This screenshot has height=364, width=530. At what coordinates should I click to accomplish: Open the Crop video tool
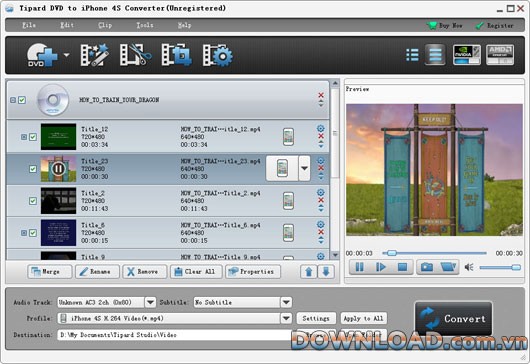(176, 55)
